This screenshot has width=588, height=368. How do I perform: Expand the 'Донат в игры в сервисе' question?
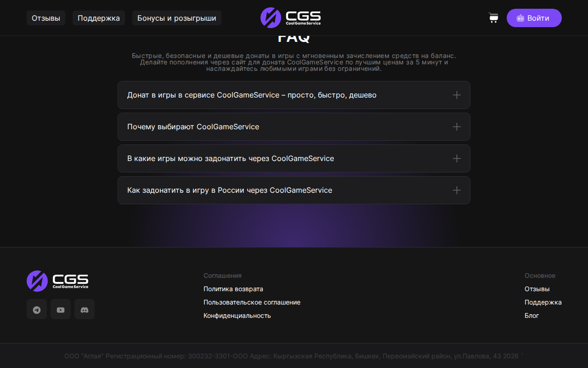click(x=294, y=95)
